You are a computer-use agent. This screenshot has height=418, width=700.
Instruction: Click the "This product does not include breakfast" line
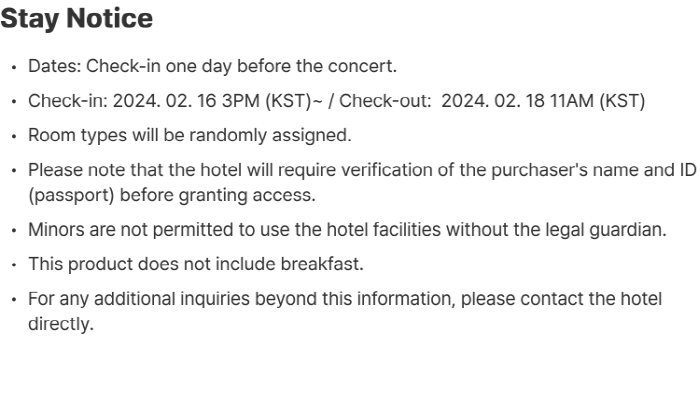(195, 264)
